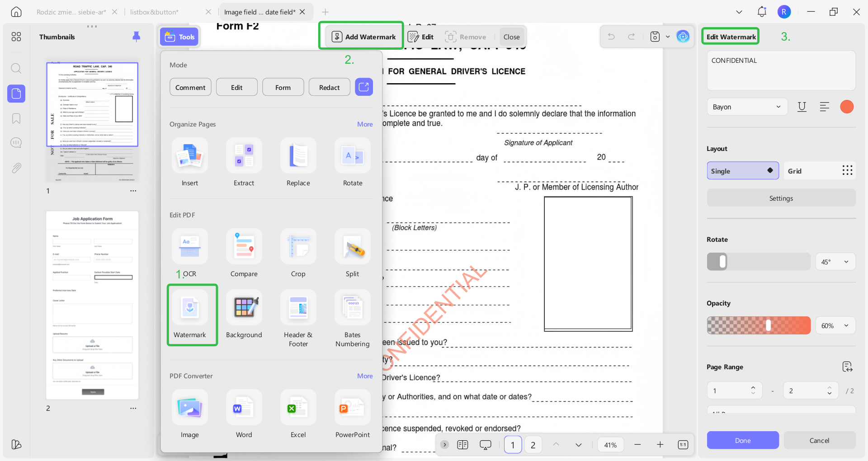Close the watermark toolbar
The width and height of the screenshot is (868, 461).
pos(512,37)
